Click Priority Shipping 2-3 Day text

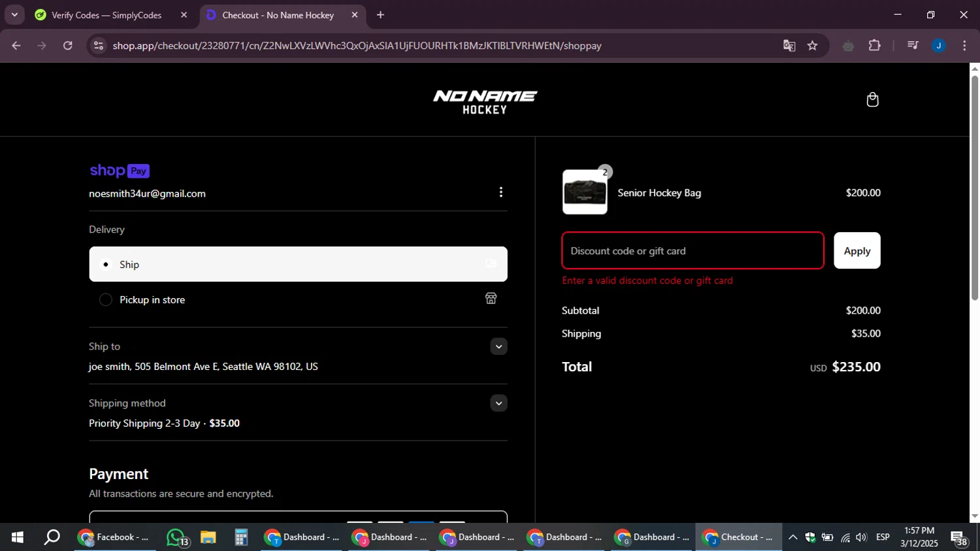(144, 424)
